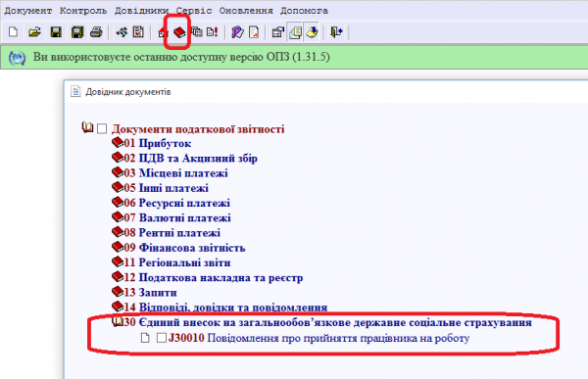Select 14 Відповіді, довідки та повідомлення
Screen dimensions: 588x379
[x=225, y=308]
